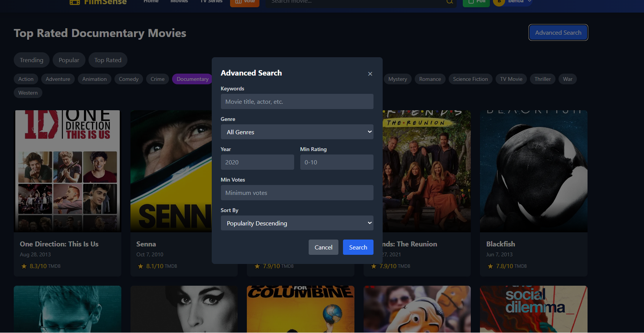
Task: Click the orange Vote button in navbar
Action: [x=245, y=2]
